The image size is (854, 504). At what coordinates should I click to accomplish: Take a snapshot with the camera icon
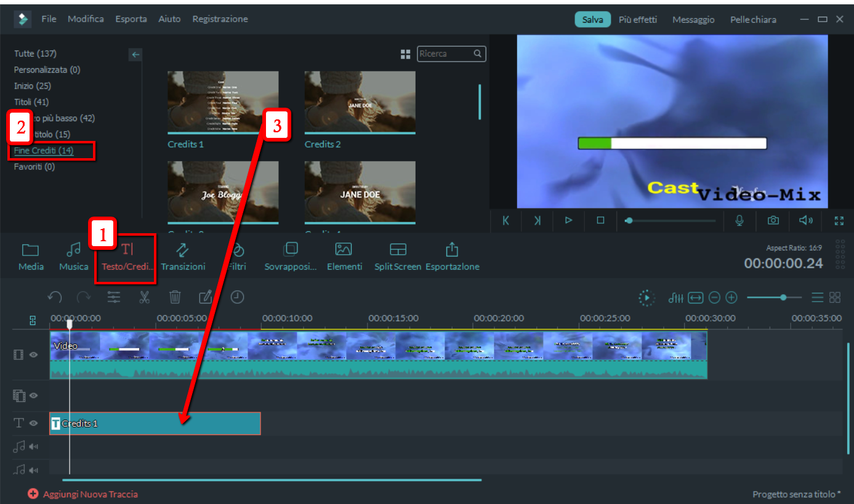(x=773, y=220)
